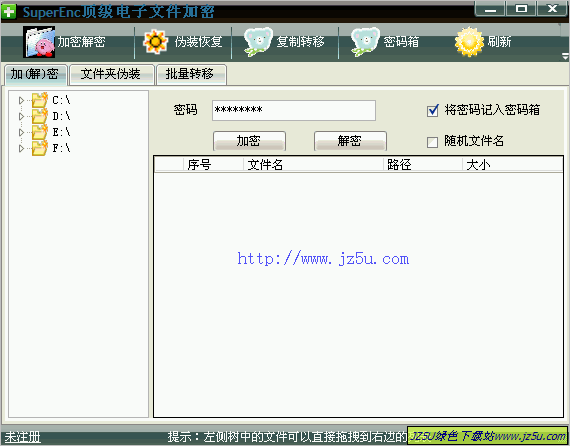Expand the E:\ drive tree node

tap(21, 132)
